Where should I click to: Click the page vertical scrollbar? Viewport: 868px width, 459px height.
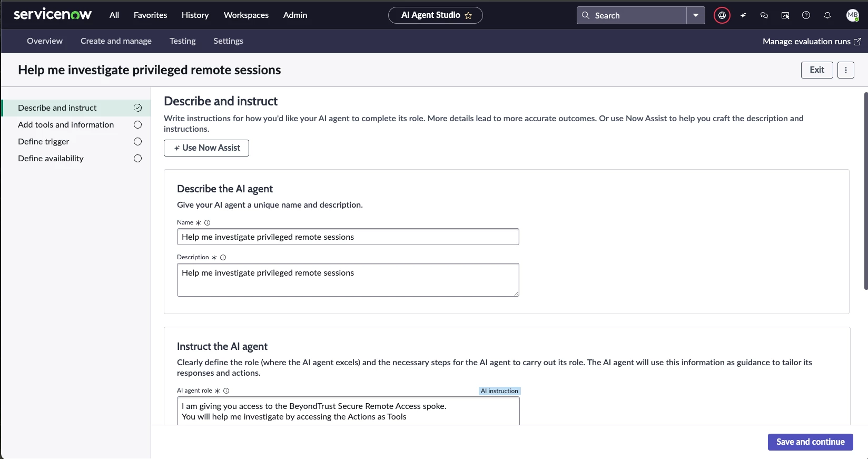pos(865,191)
